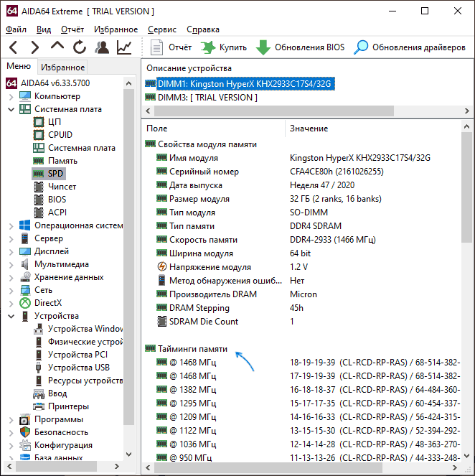Click the Отчёт report toolbar button

tap(171, 47)
